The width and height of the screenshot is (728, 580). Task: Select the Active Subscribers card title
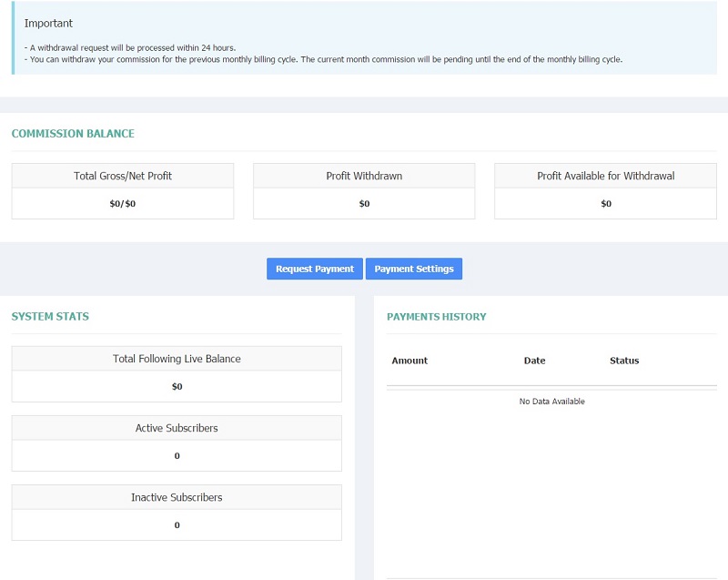pyautogui.click(x=177, y=428)
